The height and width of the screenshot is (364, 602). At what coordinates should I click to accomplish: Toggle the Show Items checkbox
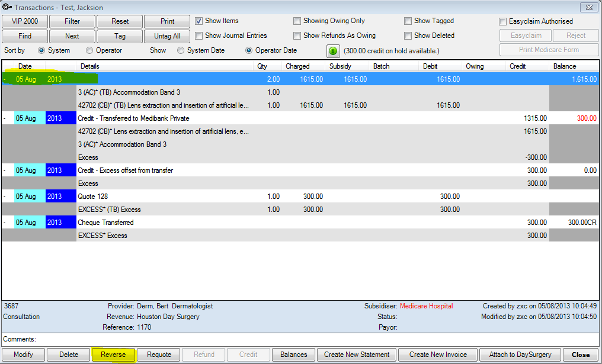click(198, 21)
